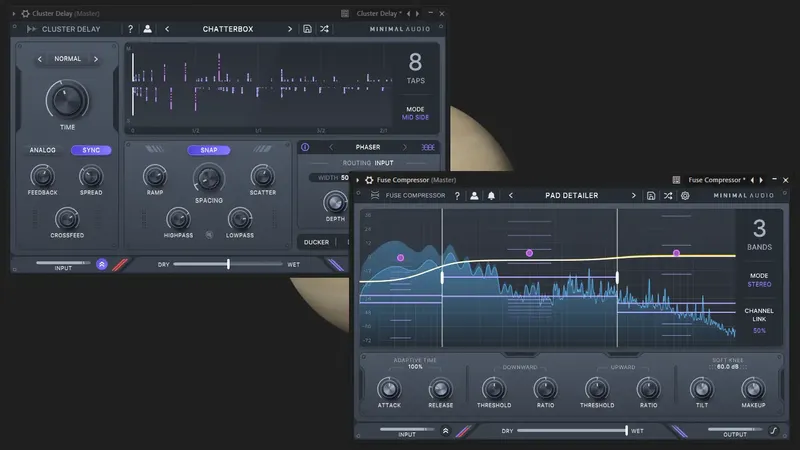Expand the Cluster Delay title bar triangle
Viewport: 800px width, 450px height.
pyautogui.click(x=14, y=14)
